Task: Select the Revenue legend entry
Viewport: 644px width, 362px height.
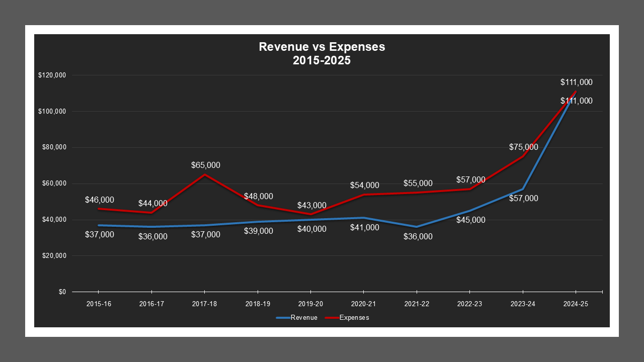Action: click(303, 318)
